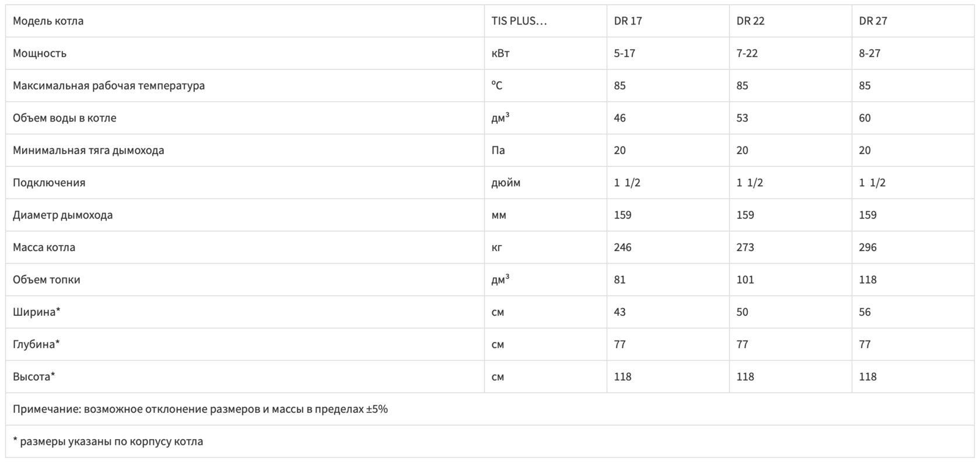The height and width of the screenshot is (463, 980).
Task: Click the "Высота*" row label
Action: point(34,377)
